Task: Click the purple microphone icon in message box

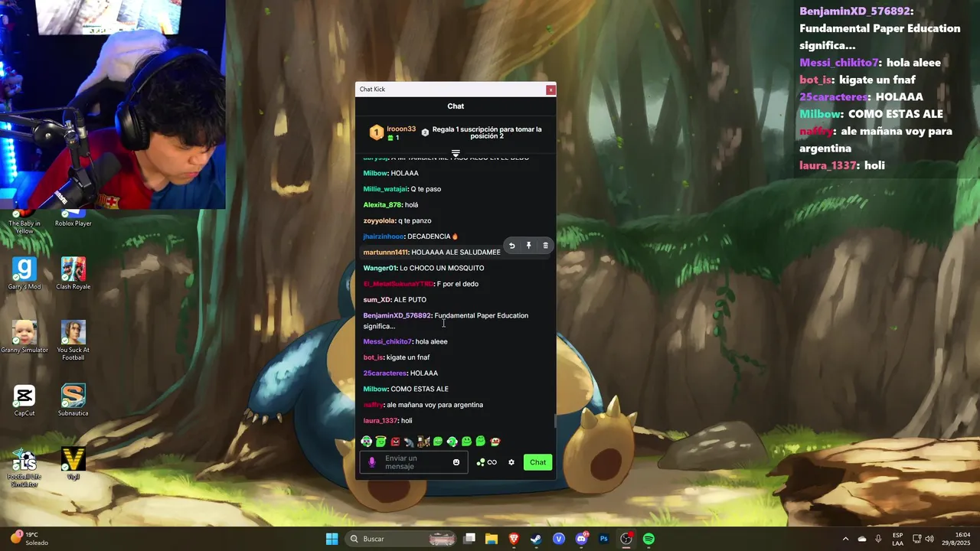Action: click(372, 462)
